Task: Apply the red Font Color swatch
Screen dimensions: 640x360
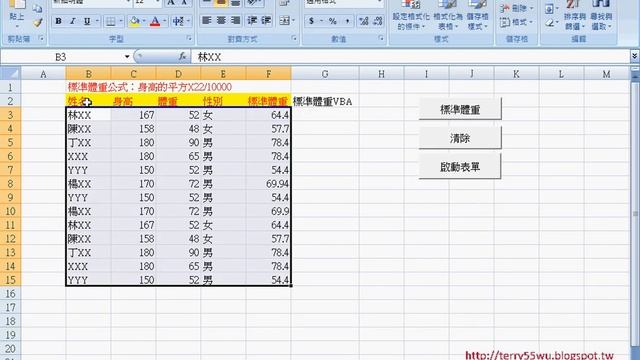Action: pyautogui.click(x=155, y=21)
